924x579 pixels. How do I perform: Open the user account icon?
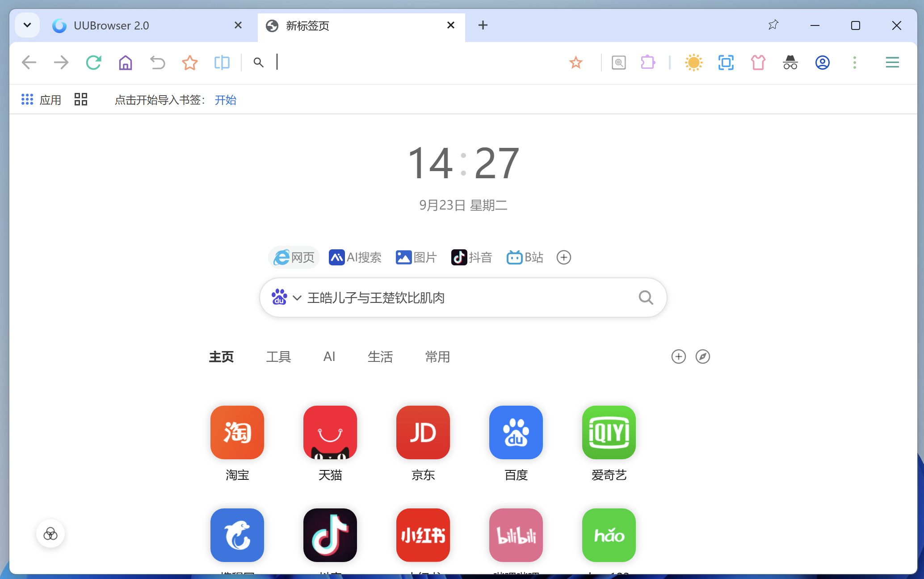coord(822,63)
